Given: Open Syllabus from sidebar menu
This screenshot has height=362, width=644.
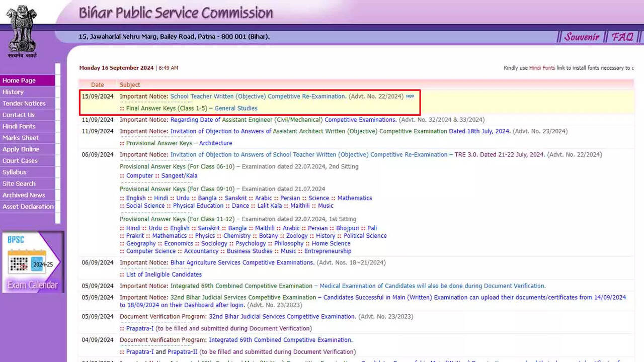Looking at the screenshot, I should (15, 172).
